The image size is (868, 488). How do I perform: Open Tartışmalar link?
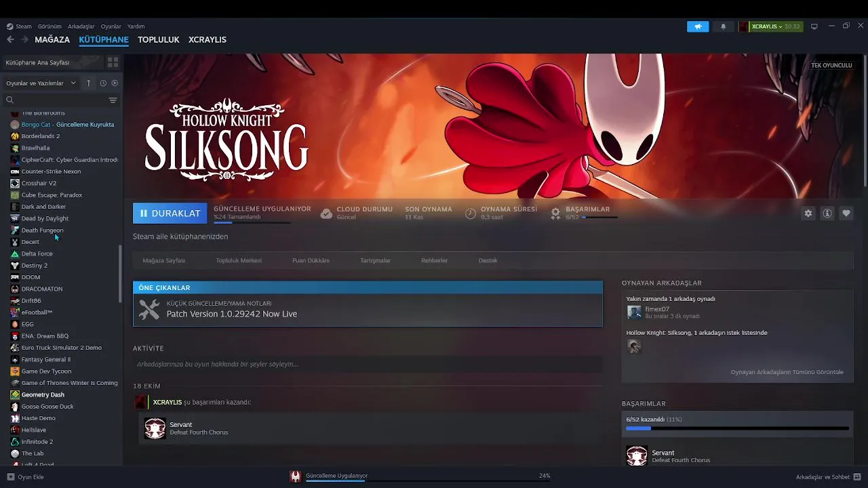point(375,260)
